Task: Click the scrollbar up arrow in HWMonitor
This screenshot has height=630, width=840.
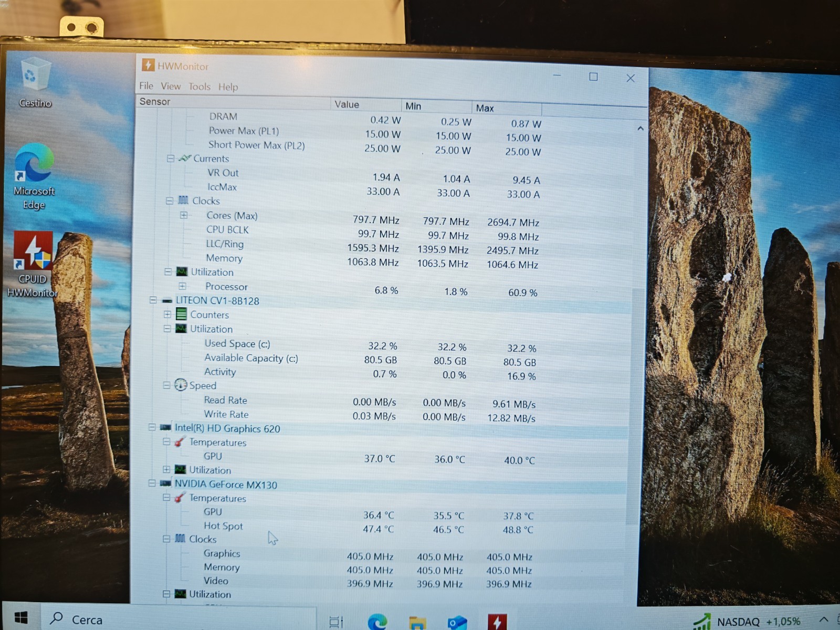Action: pos(640,128)
